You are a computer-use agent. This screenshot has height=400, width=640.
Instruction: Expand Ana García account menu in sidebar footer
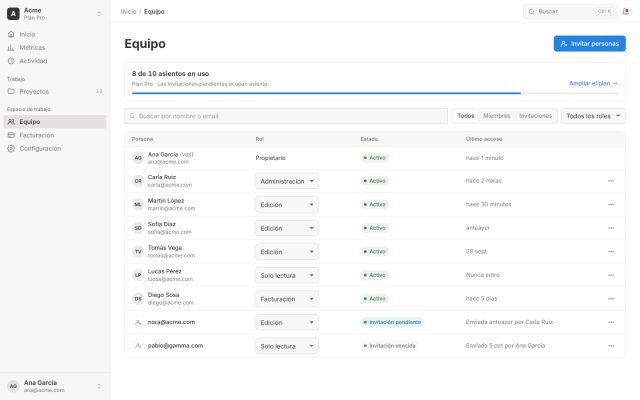point(99,386)
